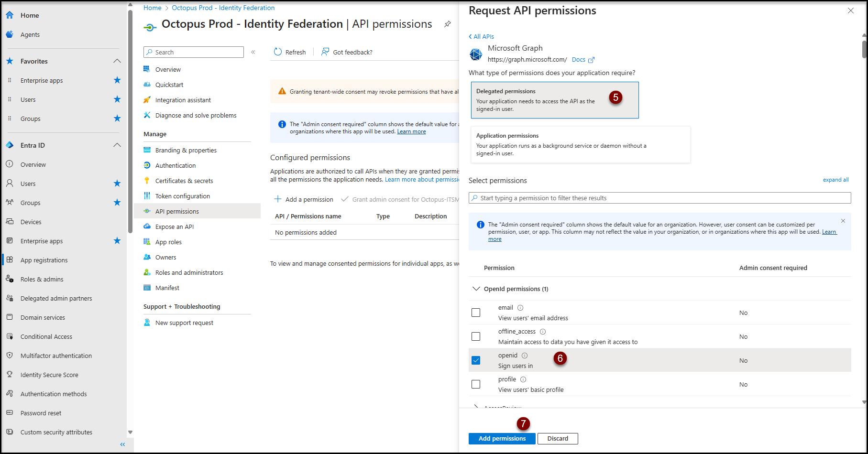Click the Add permissions button
868x454 pixels.
pos(502,438)
